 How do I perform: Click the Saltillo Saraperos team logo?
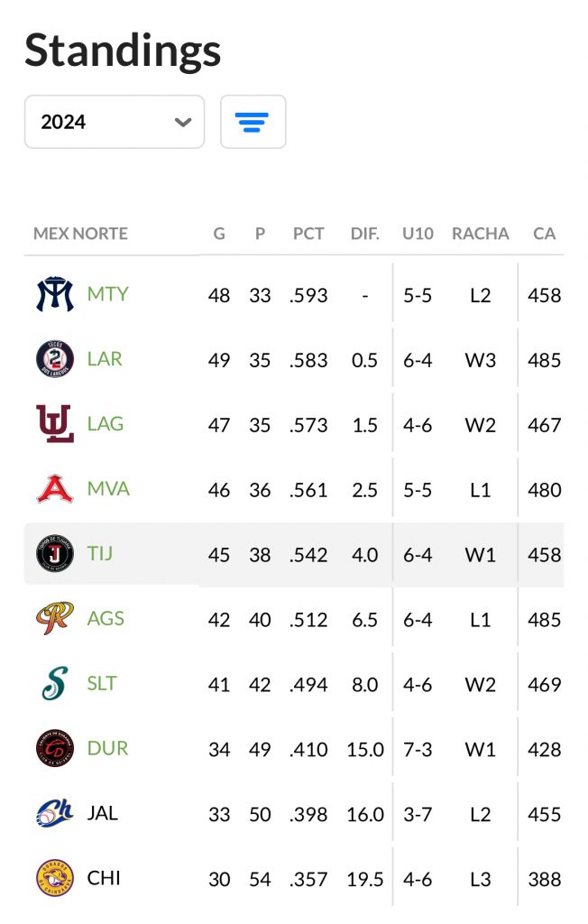coord(55,684)
